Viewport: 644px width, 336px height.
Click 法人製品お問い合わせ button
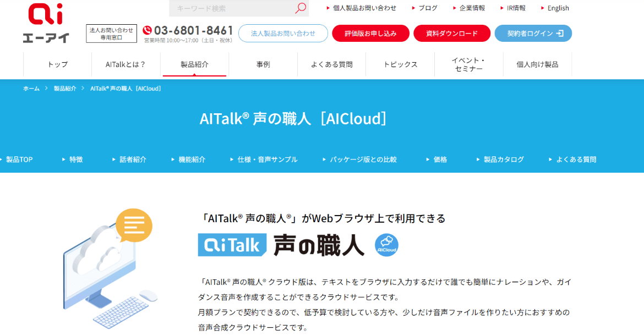pyautogui.click(x=283, y=33)
